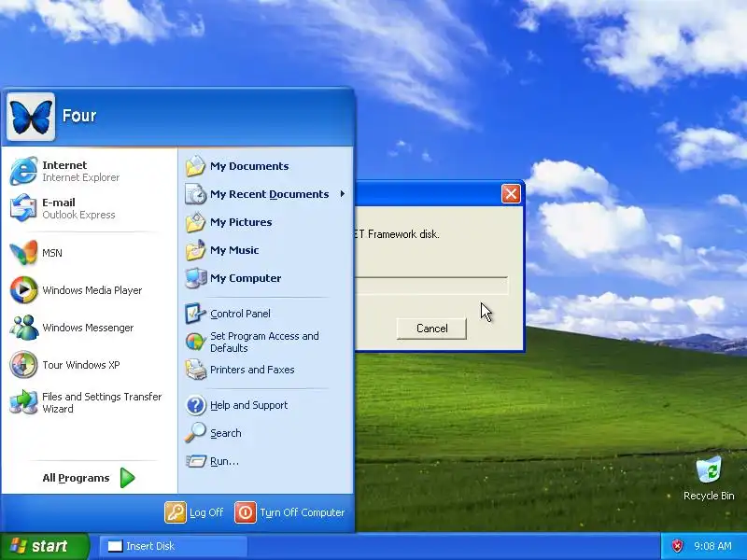Click the red Turn Off Computer power icon
This screenshot has width=747, height=560.
[246, 512]
